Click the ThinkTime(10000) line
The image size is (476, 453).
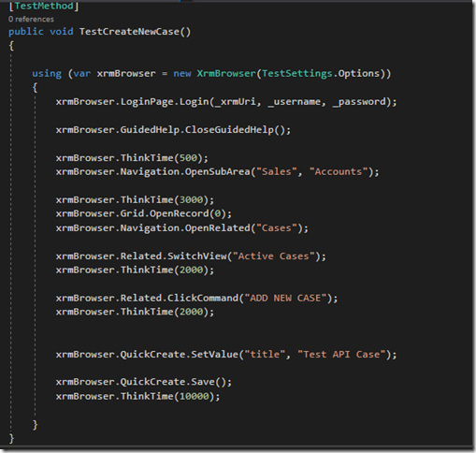click(137, 396)
